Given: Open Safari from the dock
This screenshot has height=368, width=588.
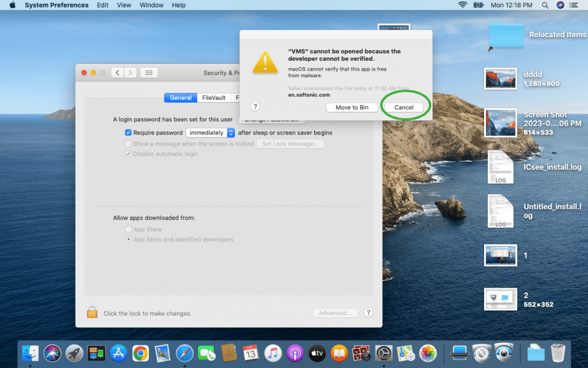Looking at the screenshot, I should tap(185, 354).
